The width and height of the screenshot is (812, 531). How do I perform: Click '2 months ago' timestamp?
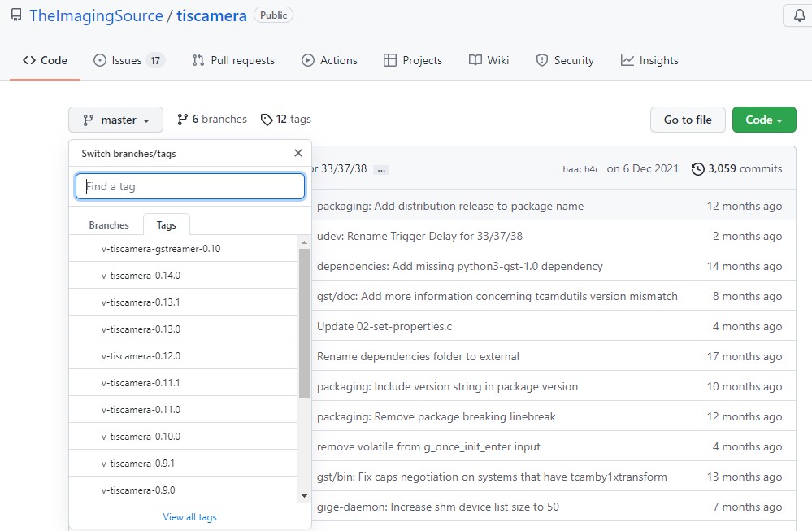747,237
